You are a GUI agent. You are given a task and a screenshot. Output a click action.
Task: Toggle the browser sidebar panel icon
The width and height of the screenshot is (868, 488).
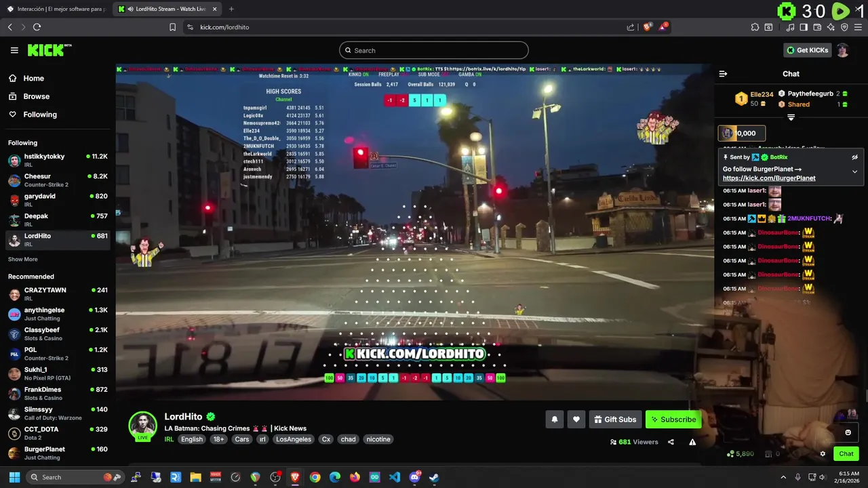[x=804, y=27]
